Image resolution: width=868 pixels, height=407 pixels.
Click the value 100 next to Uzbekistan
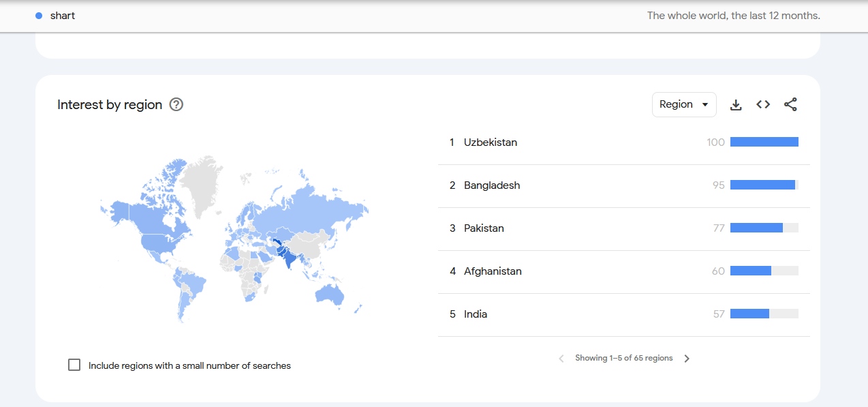coord(716,142)
